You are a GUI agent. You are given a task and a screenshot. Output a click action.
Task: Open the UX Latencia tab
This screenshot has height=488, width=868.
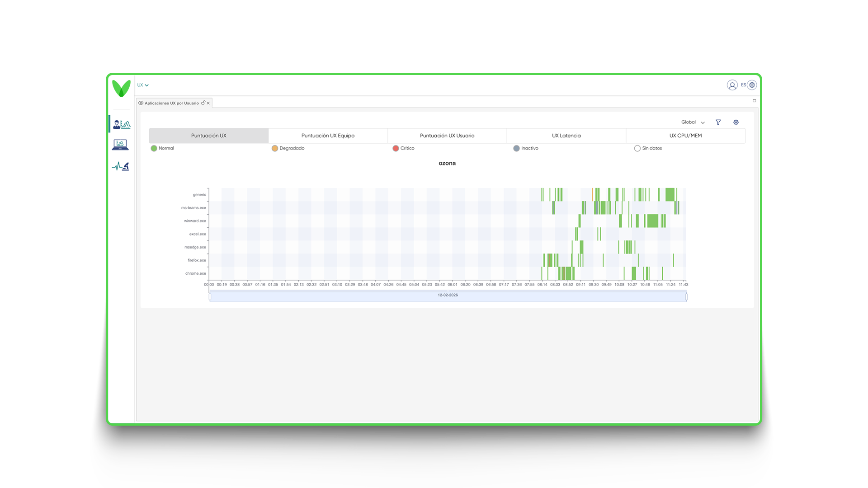click(x=566, y=136)
